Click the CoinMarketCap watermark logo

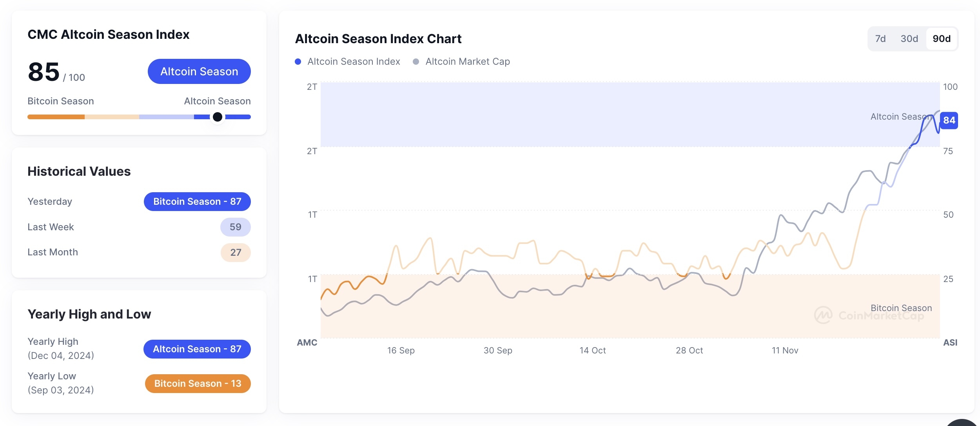[x=823, y=315]
